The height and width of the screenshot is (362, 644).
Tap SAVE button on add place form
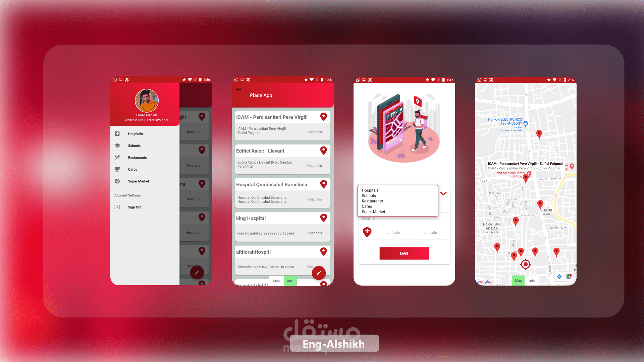tap(404, 253)
